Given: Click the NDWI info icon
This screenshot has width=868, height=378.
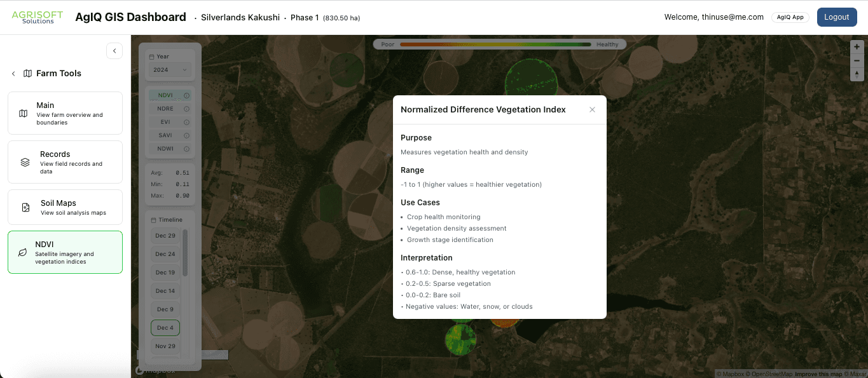Looking at the screenshot, I should (186, 148).
